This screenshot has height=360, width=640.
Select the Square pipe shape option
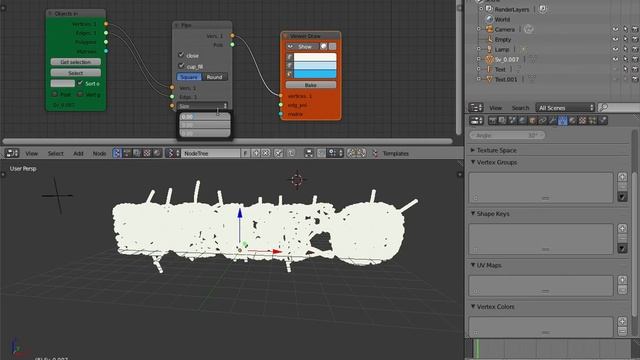tap(189, 77)
